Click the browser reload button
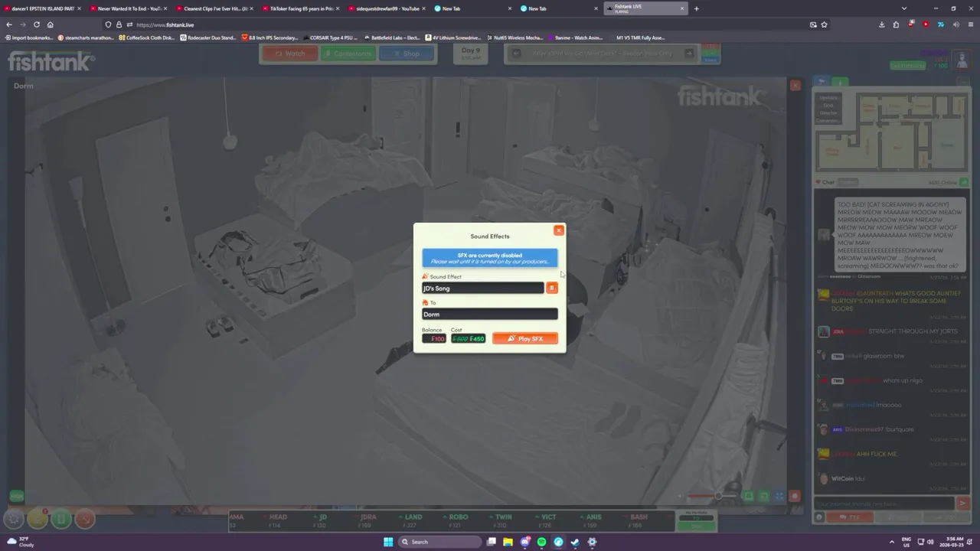The width and height of the screenshot is (980, 551). 36,24
